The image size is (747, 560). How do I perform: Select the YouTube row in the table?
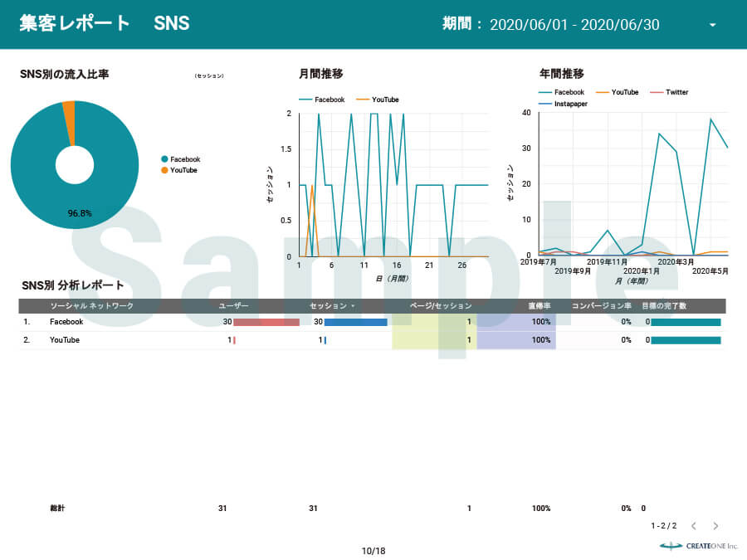(65, 340)
